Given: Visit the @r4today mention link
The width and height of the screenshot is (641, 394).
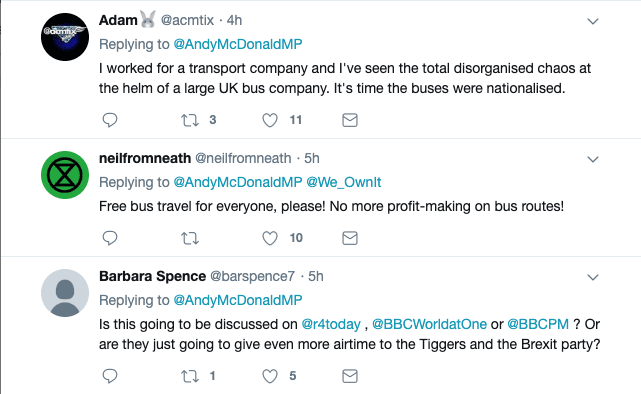Looking at the screenshot, I should click(x=331, y=324).
